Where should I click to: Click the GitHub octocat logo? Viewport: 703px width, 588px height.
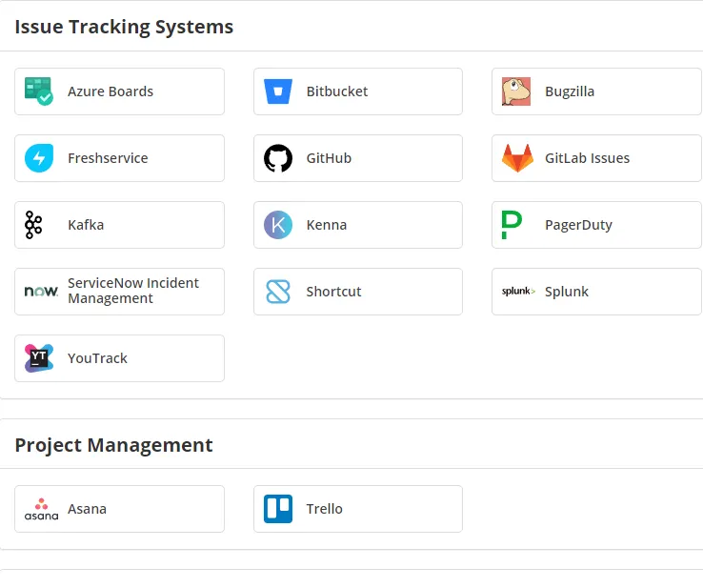(x=278, y=158)
